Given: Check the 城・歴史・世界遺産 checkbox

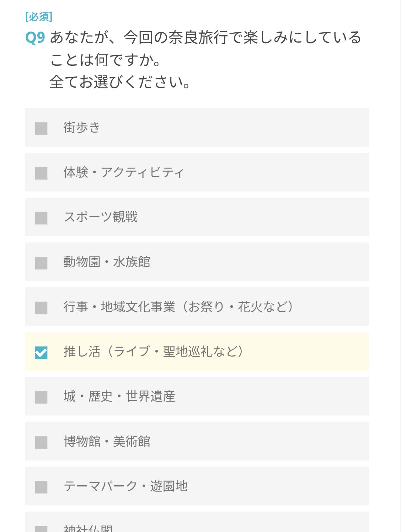Looking at the screenshot, I should [41, 397].
